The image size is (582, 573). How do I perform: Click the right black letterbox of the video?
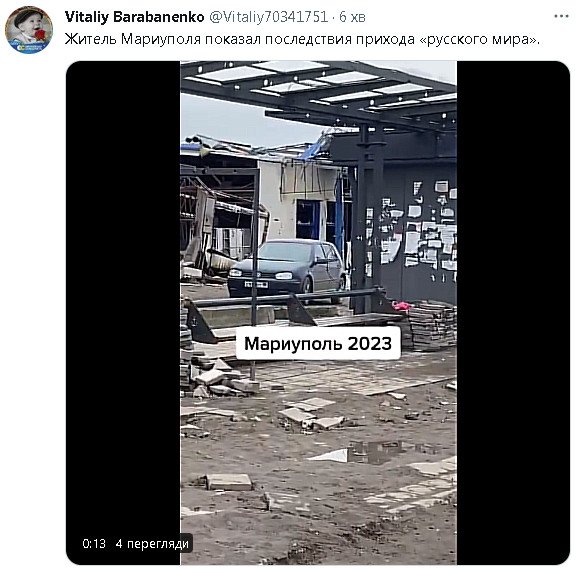click(x=513, y=313)
